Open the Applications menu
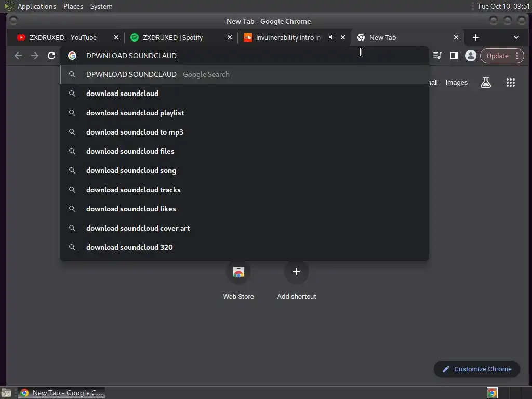The image size is (532, 399). [x=37, y=6]
